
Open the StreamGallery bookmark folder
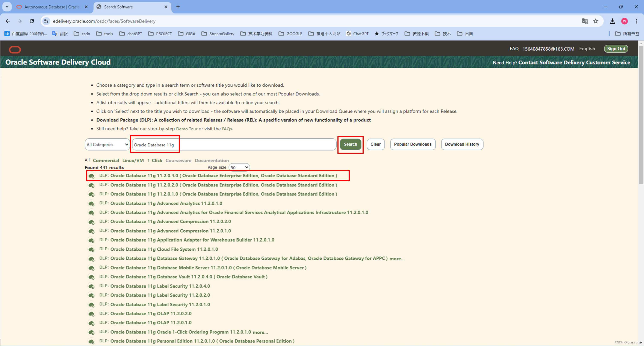click(218, 33)
